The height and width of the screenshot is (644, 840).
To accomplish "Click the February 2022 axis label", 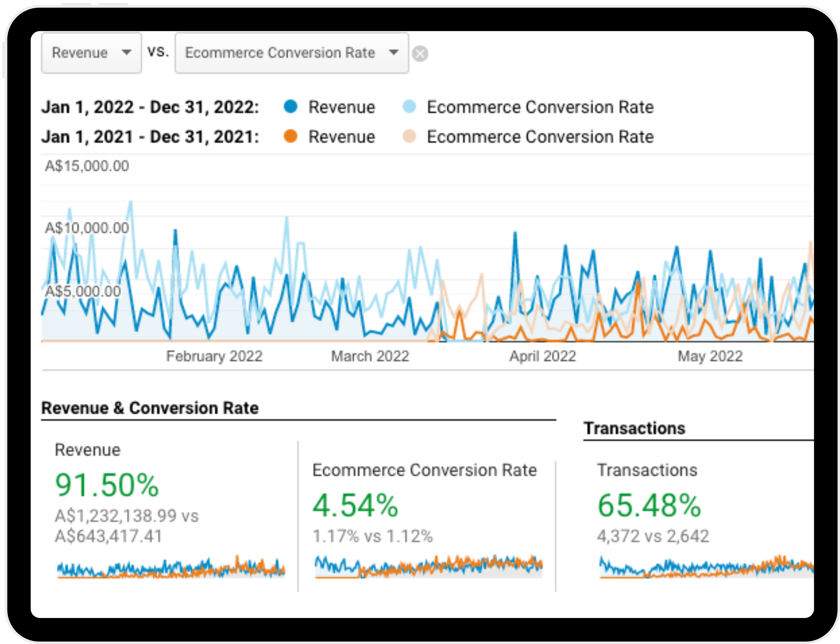I will [214, 356].
